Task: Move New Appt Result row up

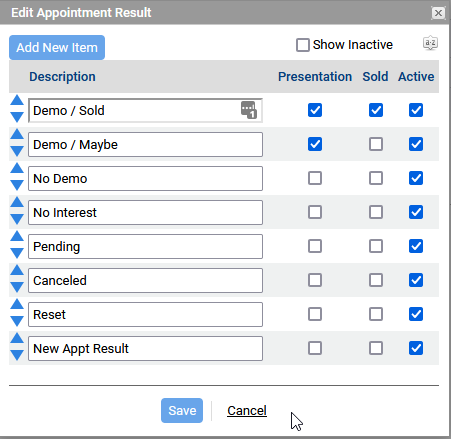Action: pyautogui.click(x=17, y=338)
